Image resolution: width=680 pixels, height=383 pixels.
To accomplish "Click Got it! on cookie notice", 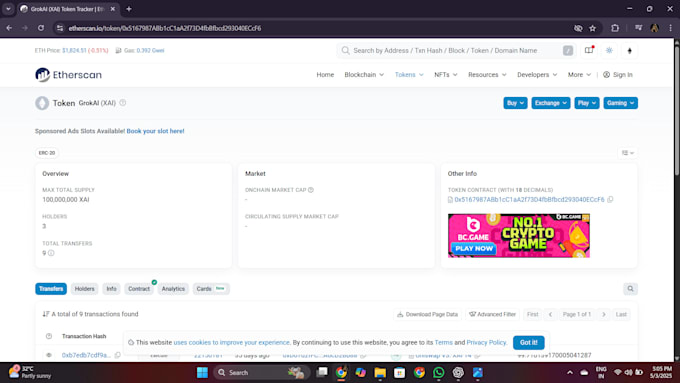I will pyautogui.click(x=529, y=343).
